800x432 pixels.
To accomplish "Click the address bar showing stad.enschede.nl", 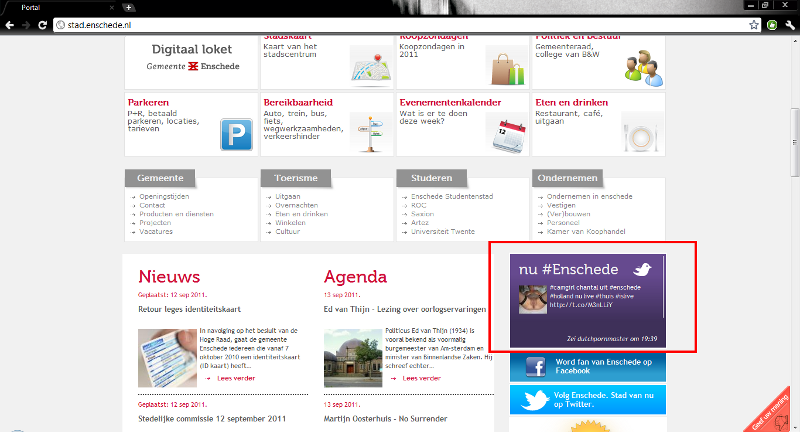I will click(400, 23).
